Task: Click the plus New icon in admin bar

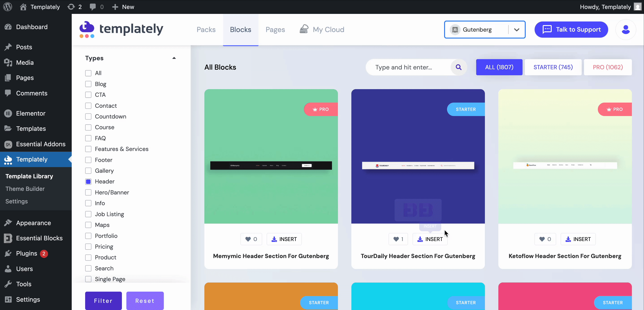Action: click(115, 7)
